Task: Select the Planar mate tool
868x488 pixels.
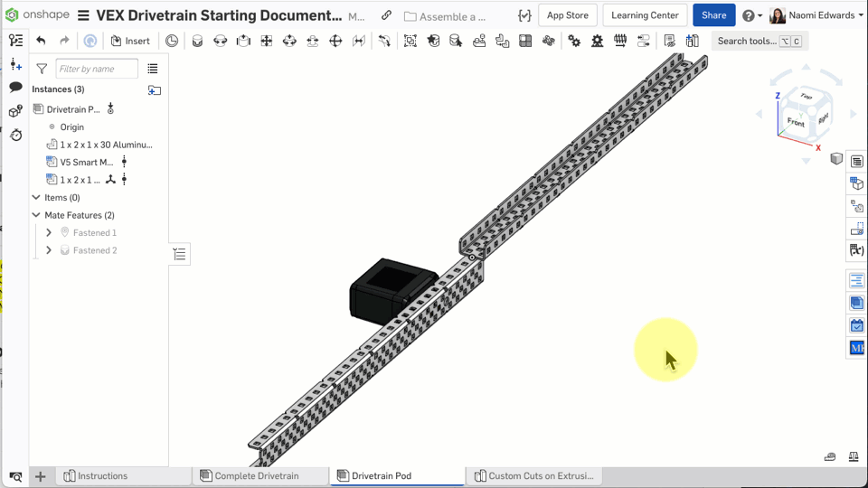Action: click(266, 41)
